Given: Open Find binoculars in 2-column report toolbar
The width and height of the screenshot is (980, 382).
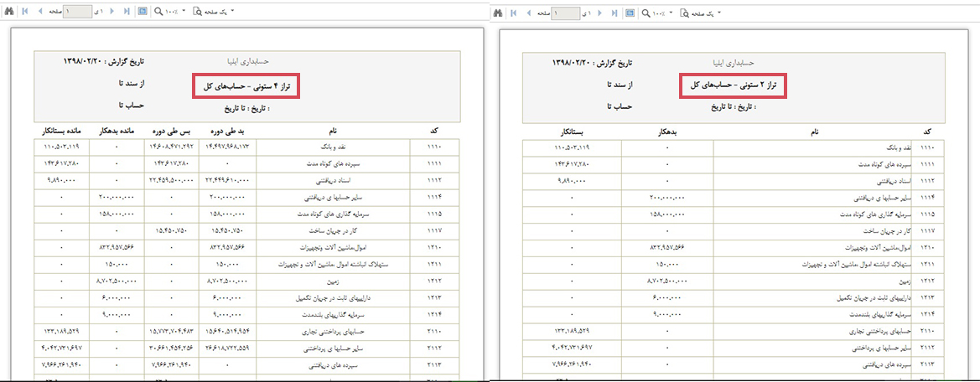Looking at the screenshot, I should (497, 12).
